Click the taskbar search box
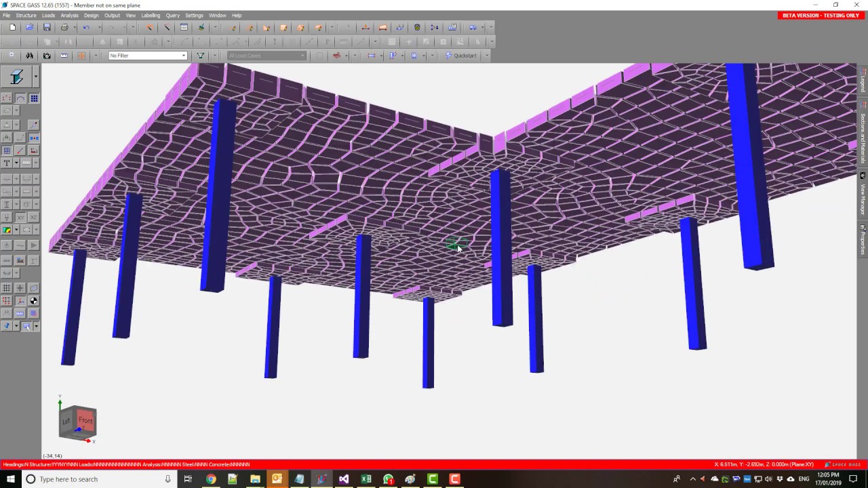Image resolution: width=868 pixels, height=488 pixels. 99,479
